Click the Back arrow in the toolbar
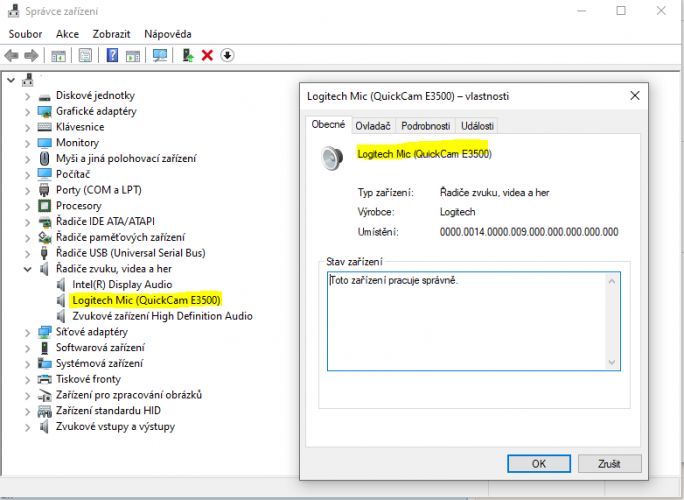Viewport: 684px width, 500px height. 11,55
